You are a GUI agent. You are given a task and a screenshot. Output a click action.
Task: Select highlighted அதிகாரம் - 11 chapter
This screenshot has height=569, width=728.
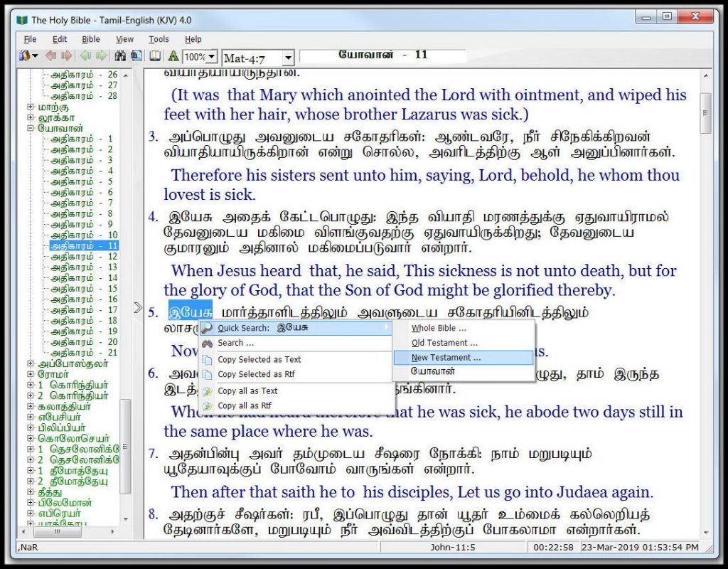(84, 245)
